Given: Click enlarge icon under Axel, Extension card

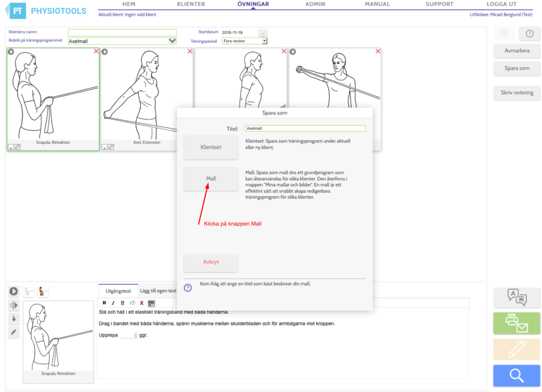Looking at the screenshot, I should click(111, 147).
